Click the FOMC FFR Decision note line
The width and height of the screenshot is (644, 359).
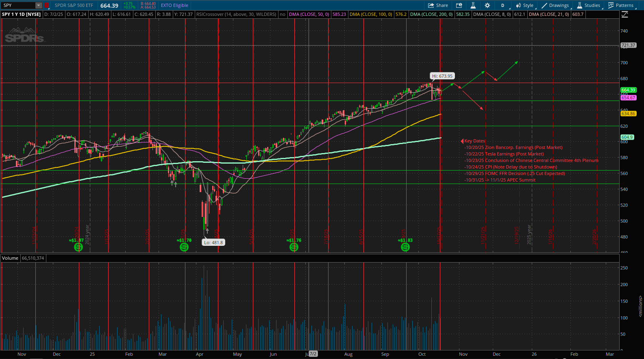(515, 173)
